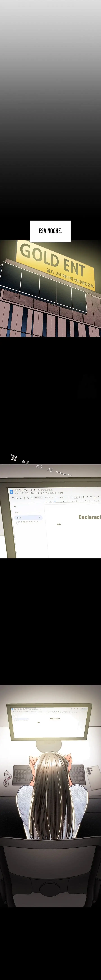Screen dimensions: 101x980
Task: Click the back arrow in the outline panel
Action: 15,507
